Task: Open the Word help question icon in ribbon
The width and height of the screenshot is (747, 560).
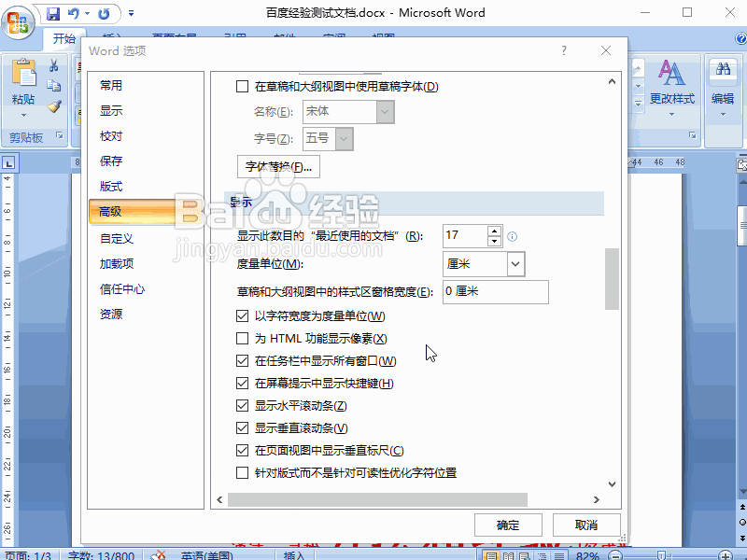Action: tap(740, 38)
